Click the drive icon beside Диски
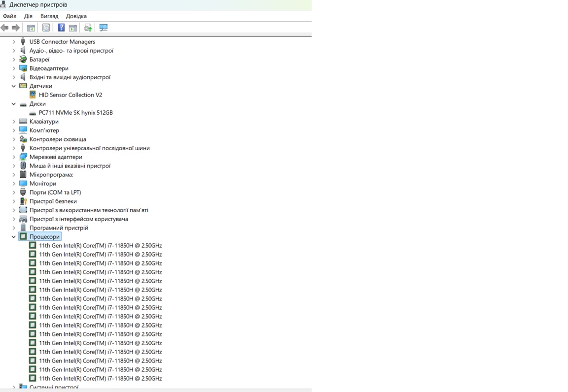Viewport: 568px width, 392px height. coord(23,104)
